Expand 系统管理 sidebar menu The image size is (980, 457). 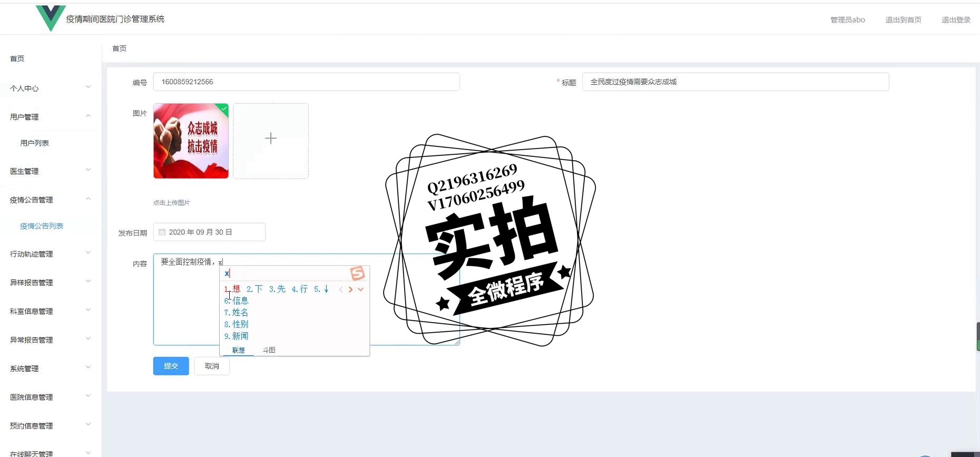(51, 368)
